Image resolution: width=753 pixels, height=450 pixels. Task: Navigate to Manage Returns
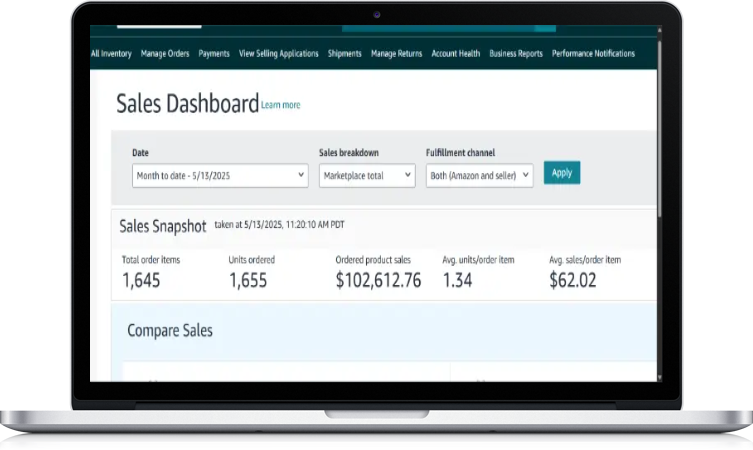click(396, 54)
